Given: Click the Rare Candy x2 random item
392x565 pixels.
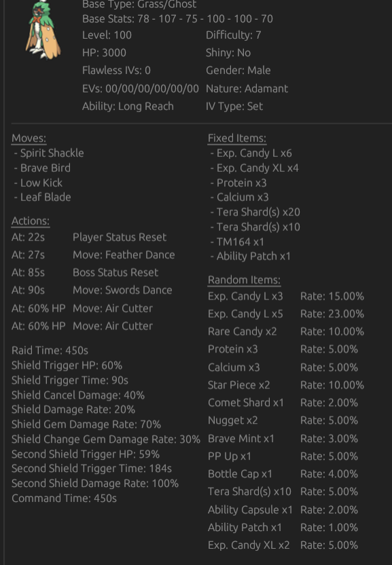Looking at the screenshot, I should pos(243,331).
